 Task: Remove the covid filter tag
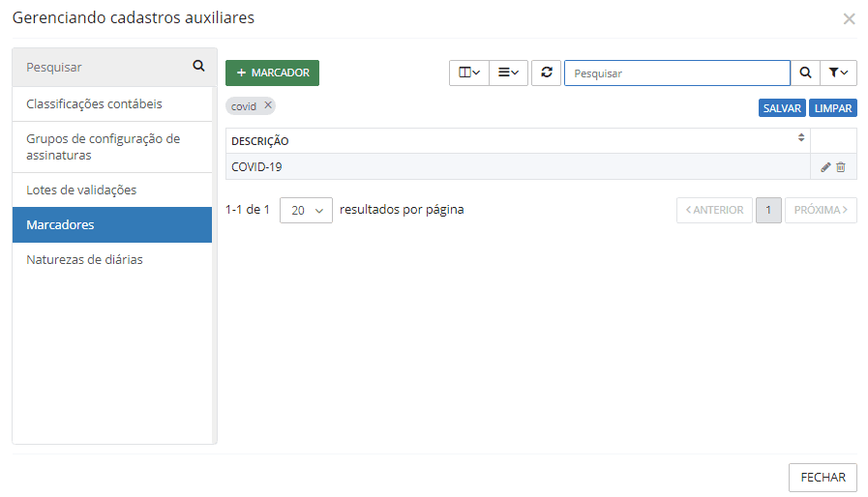tap(268, 106)
